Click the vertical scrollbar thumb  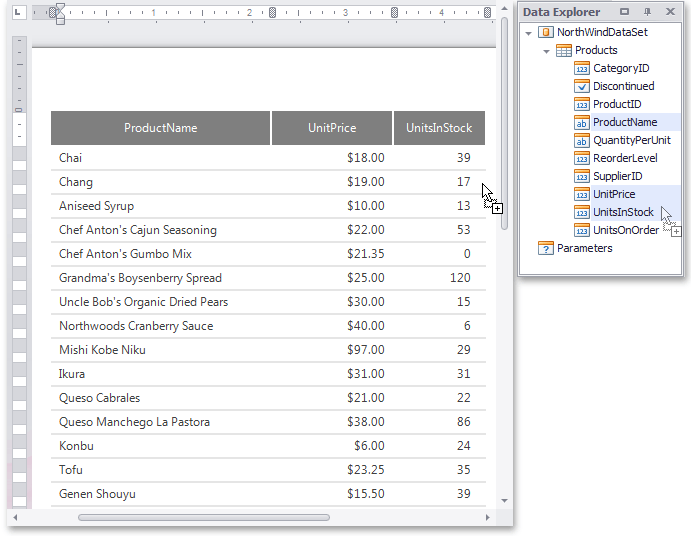[504, 123]
